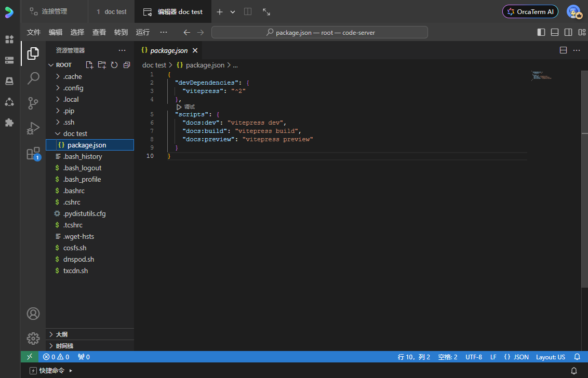Click the New File icon in explorer
Image resolution: width=588 pixels, height=378 pixels.
[x=89, y=65]
